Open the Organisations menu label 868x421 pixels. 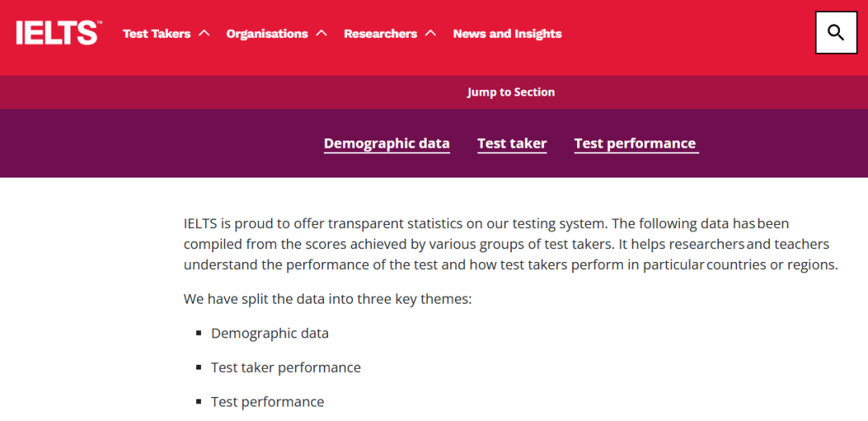click(x=267, y=34)
